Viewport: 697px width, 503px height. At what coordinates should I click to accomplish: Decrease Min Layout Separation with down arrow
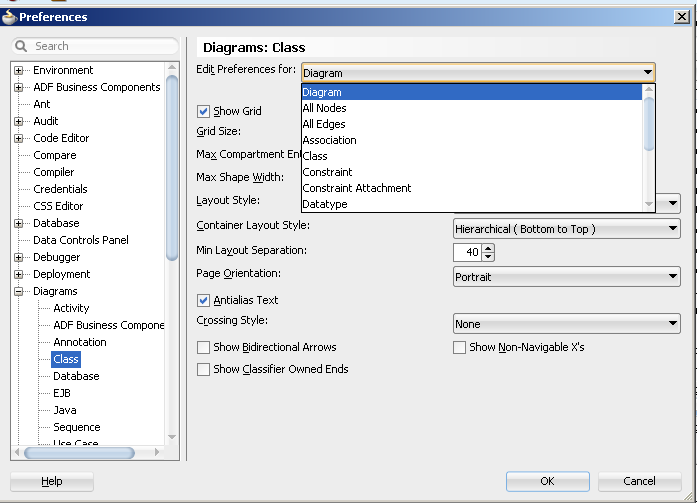click(488, 256)
